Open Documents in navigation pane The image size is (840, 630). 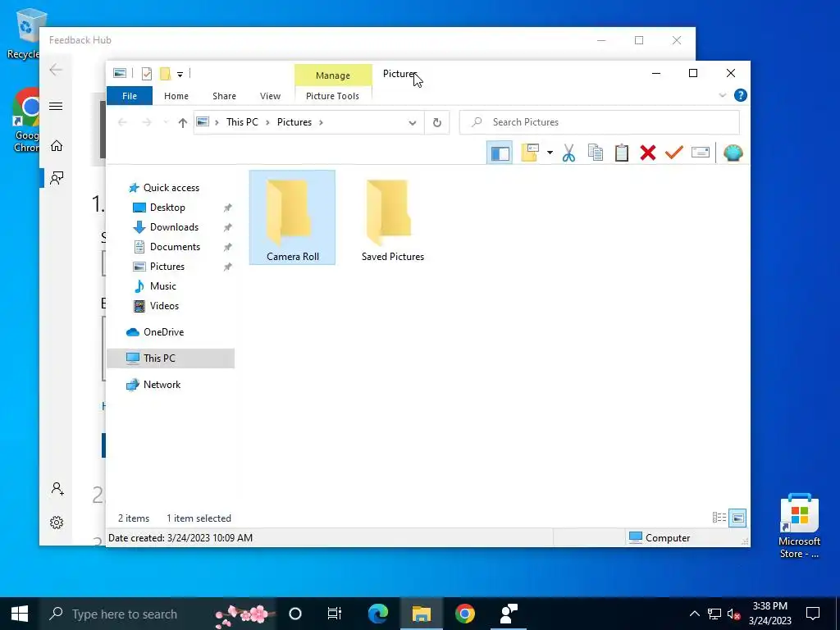175,247
